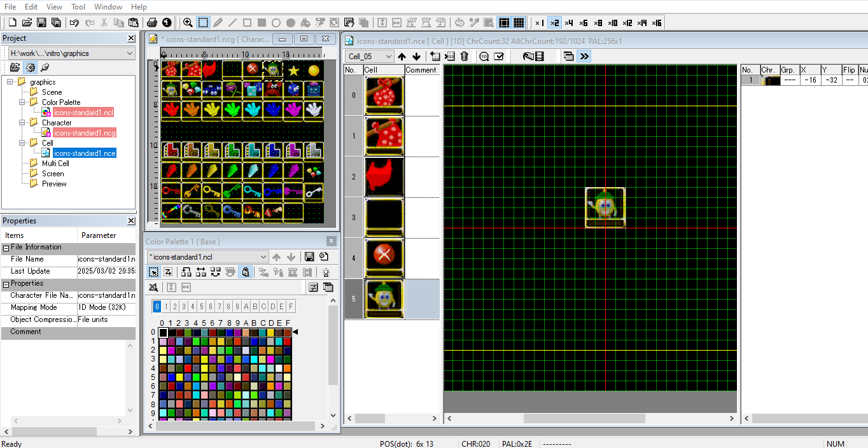Image resolution: width=868 pixels, height=448 pixels.
Task: Pick the pencil drawing tool
Action: pyautogui.click(x=218, y=23)
